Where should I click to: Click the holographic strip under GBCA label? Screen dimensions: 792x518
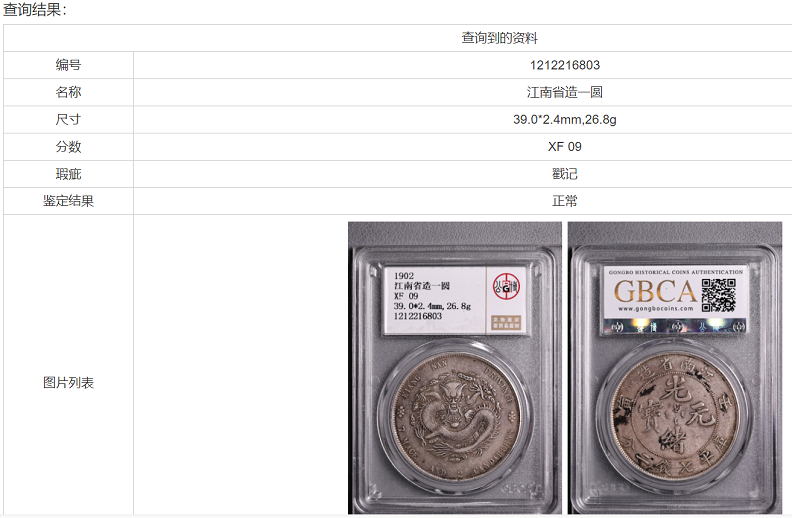675,327
